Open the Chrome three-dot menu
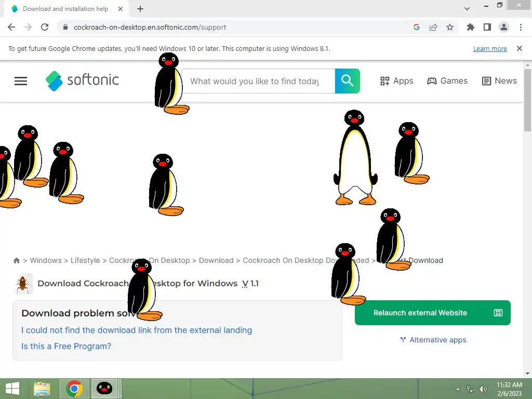The image size is (532, 399). point(521,27)
